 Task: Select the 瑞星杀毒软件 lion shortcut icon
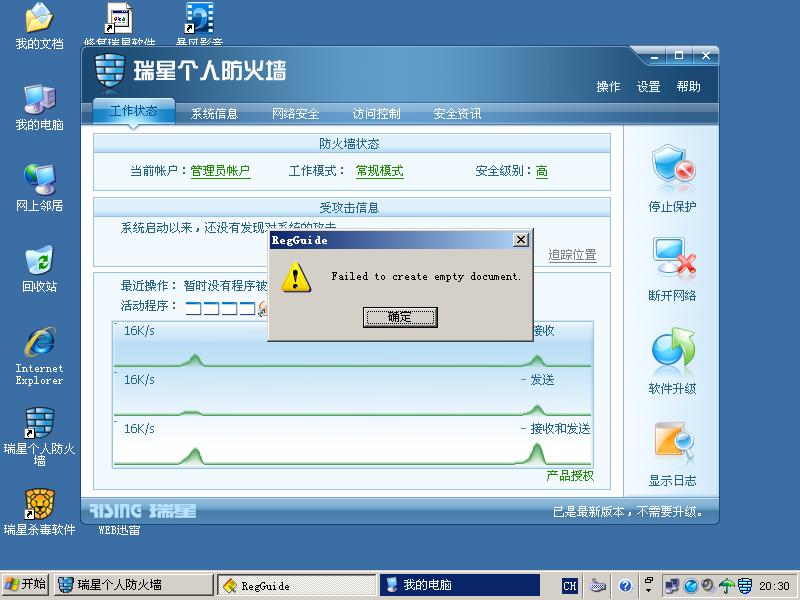pyautogui.click(x=39, y=504)
